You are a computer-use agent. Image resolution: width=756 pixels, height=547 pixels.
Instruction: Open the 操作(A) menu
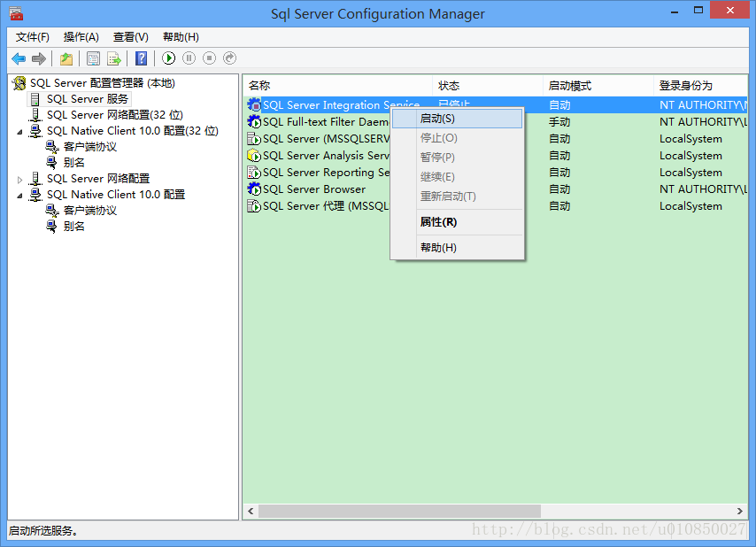click(x=81, y=37)
